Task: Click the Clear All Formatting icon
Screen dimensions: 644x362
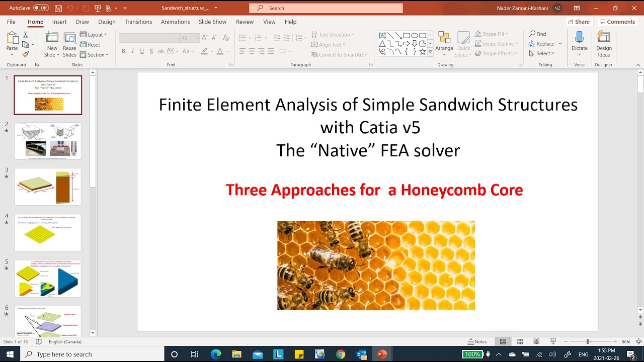Action: point(226,38)
